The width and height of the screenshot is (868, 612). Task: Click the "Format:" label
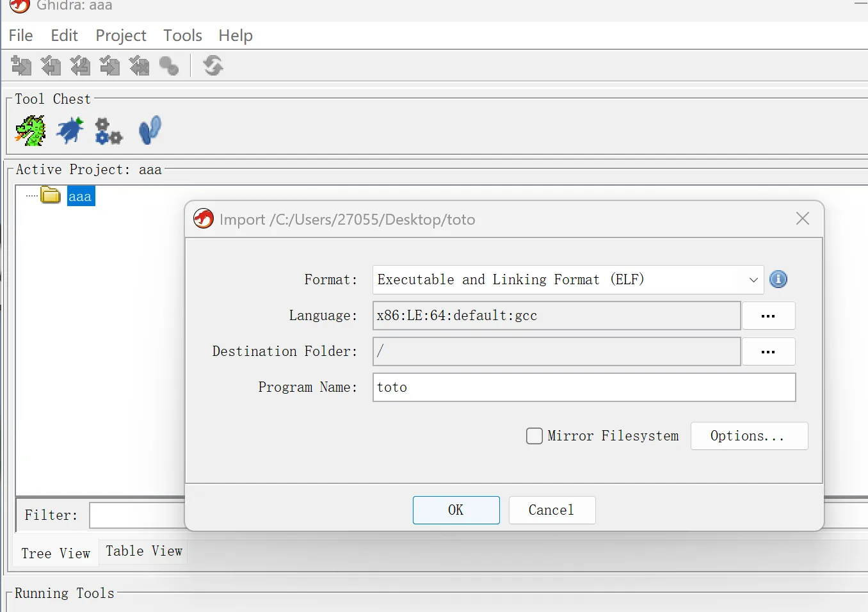pyautogui.click(x=331, y=280)
